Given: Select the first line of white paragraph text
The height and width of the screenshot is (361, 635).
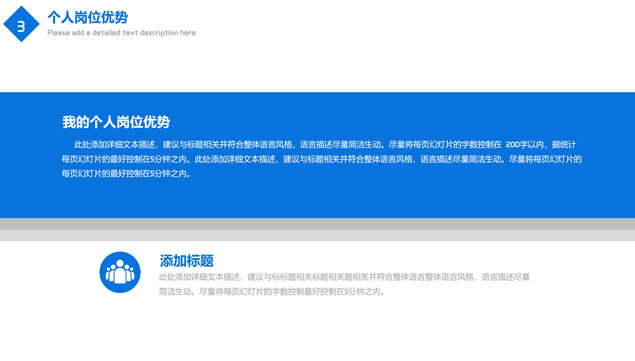Looking at the screenshot, I should [325, 145].
